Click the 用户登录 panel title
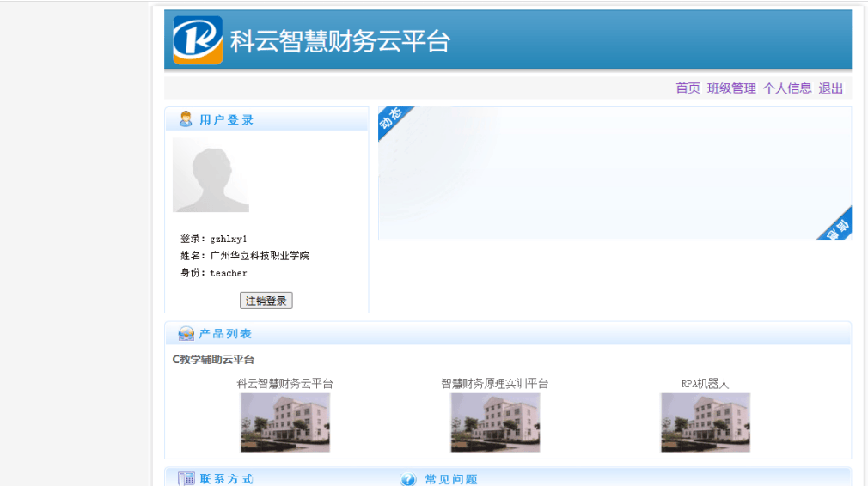The width and height of the screenshot is (868, 486). [226, 119]
